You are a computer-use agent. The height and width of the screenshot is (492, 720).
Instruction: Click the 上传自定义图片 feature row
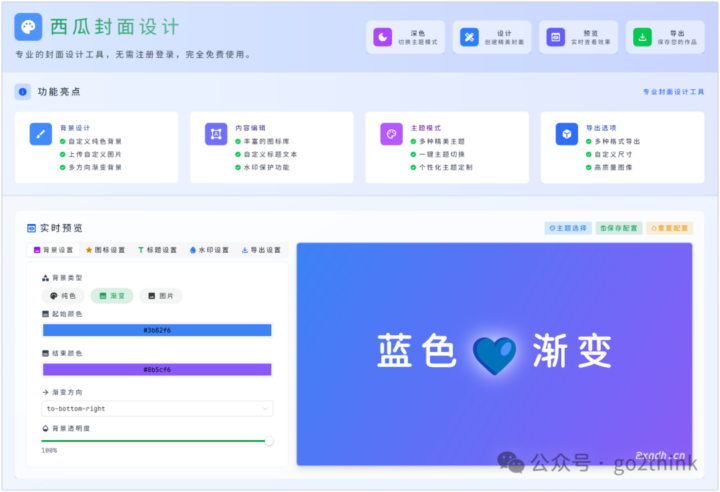pos(91,154)
